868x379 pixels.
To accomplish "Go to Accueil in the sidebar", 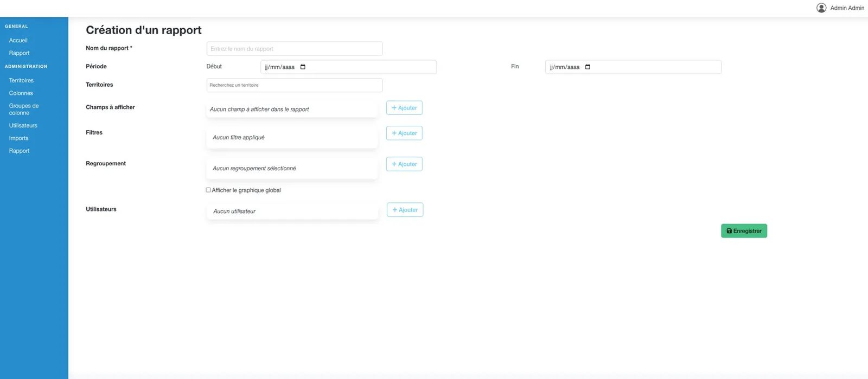I will point(18,40).
